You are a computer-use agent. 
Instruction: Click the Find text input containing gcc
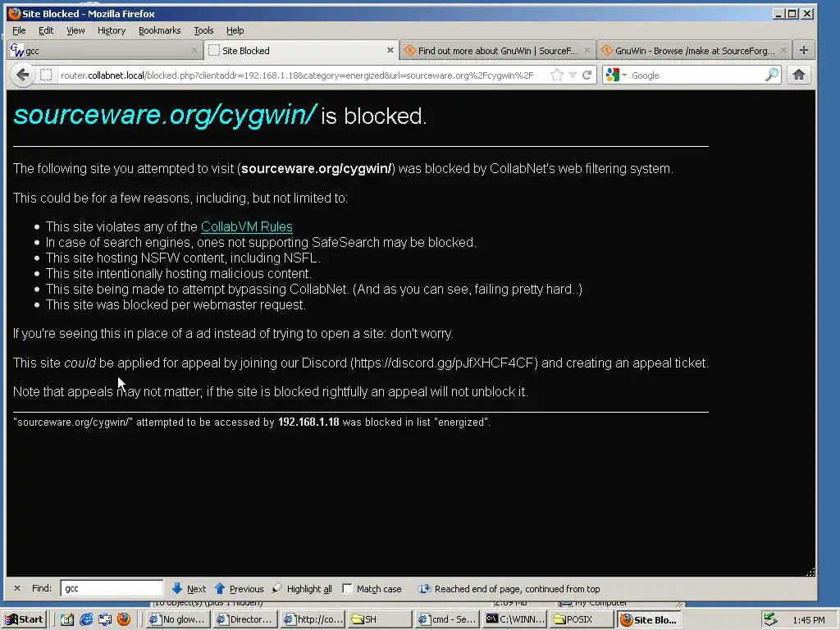tap(112, 588)
